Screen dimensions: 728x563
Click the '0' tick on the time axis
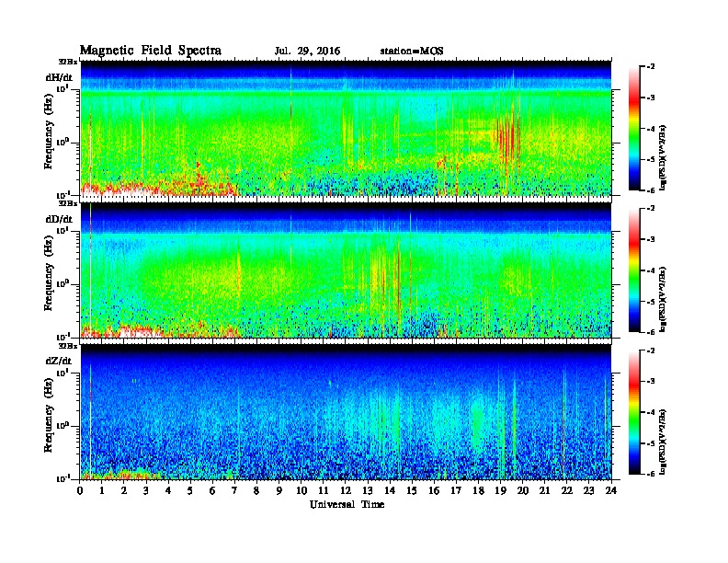[x=80, y=490]
